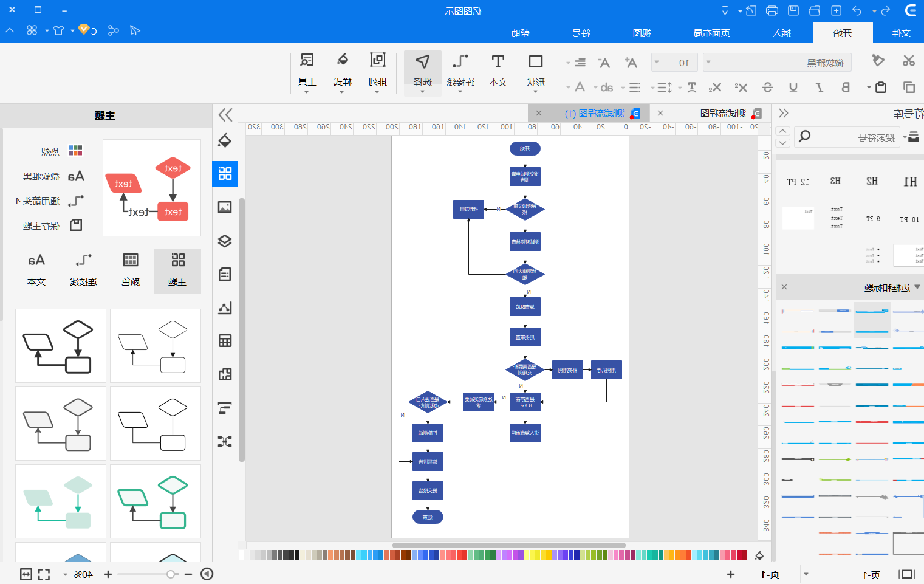This screenshot has width=924, height=584.
Task: Open the 符号 ribbon tab
Action: 581,33
